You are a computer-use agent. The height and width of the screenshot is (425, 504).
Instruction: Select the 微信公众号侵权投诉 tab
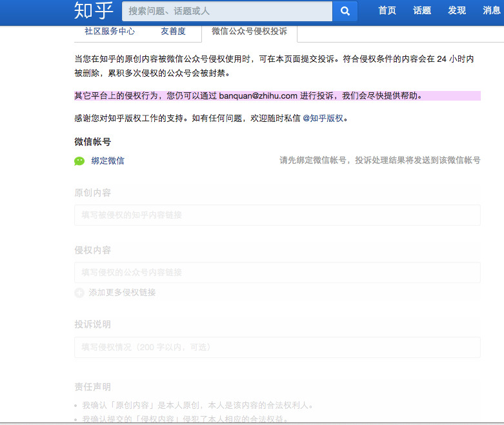pyautogui.click(x=250, y=31)
